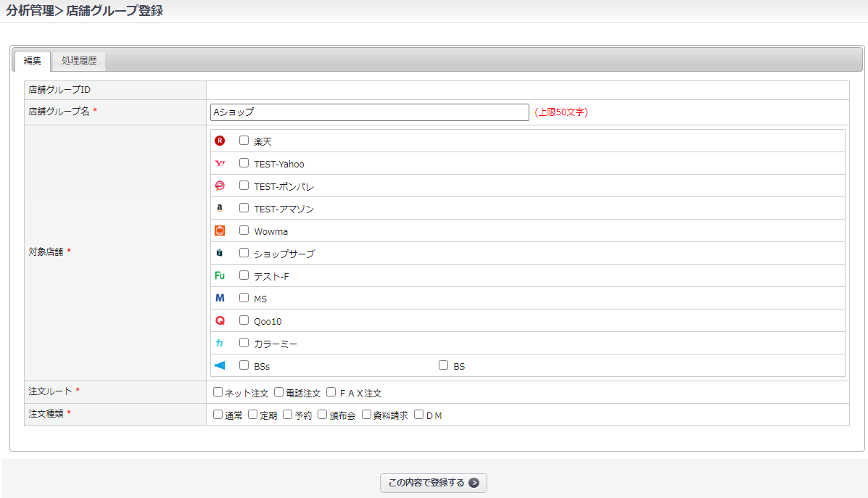This screenshot has width=868, height=498.
Task: Click the ショップサーブ store icon
Action: click(220, 253)
